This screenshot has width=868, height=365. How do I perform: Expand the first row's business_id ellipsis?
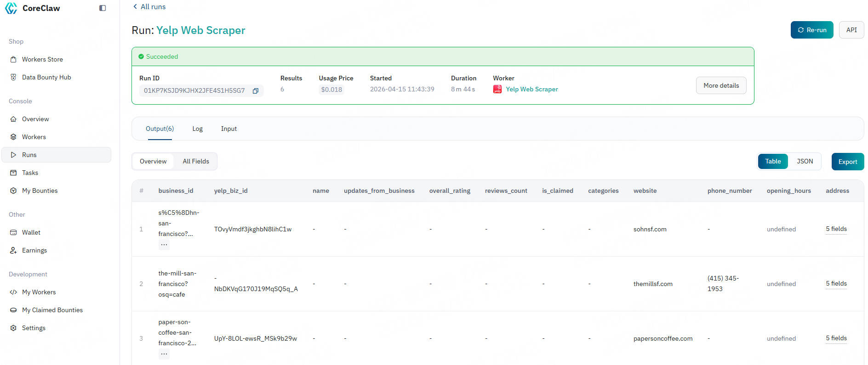pyautogui.click(x=164, y=245)
